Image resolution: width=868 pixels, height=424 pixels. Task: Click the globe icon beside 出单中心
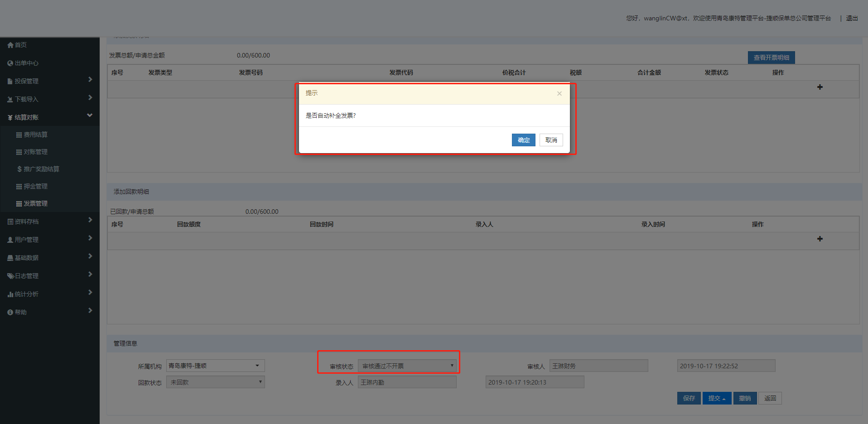[10, 63]
